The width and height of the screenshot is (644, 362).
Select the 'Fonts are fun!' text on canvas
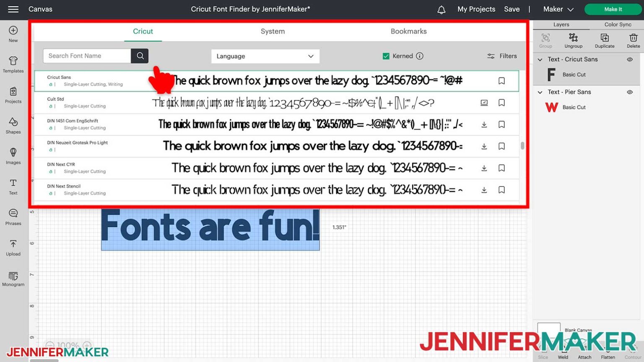coord(210,229)
